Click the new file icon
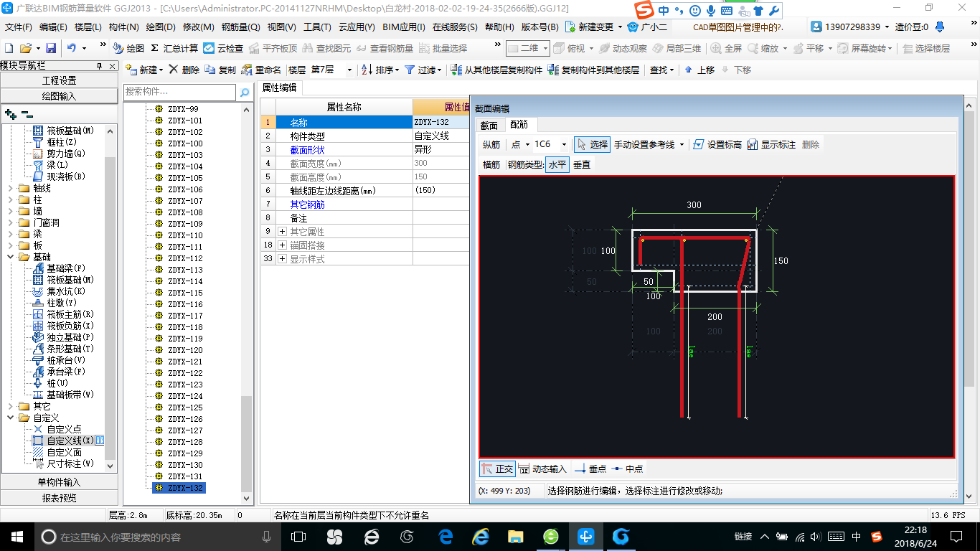This screenshot has height=551, width=980. tap(9, 48)
